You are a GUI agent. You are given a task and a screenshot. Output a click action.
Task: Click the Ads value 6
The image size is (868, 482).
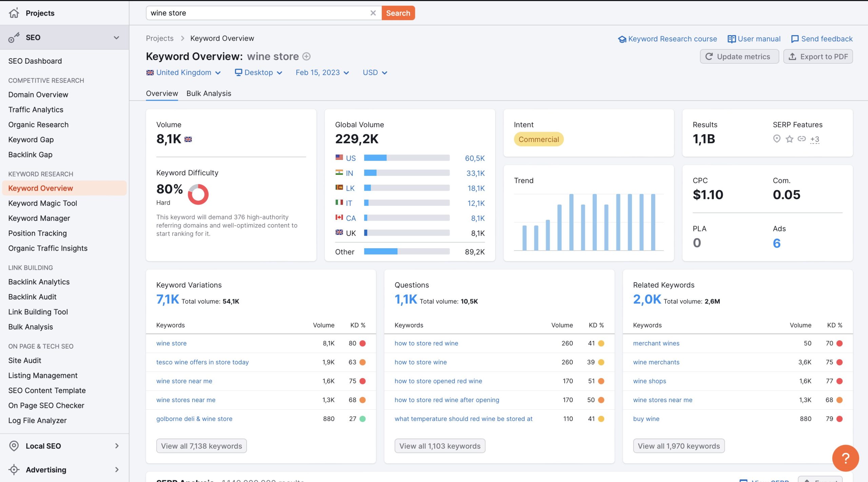click(777, 243)
